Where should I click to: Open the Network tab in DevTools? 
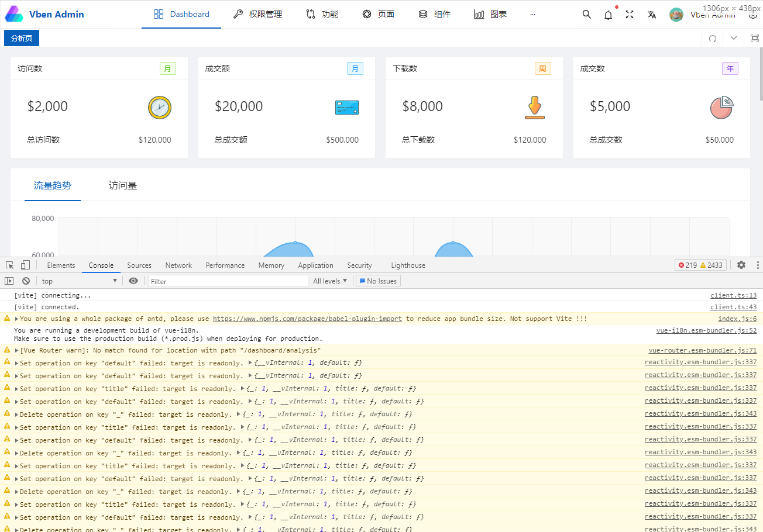178,265
